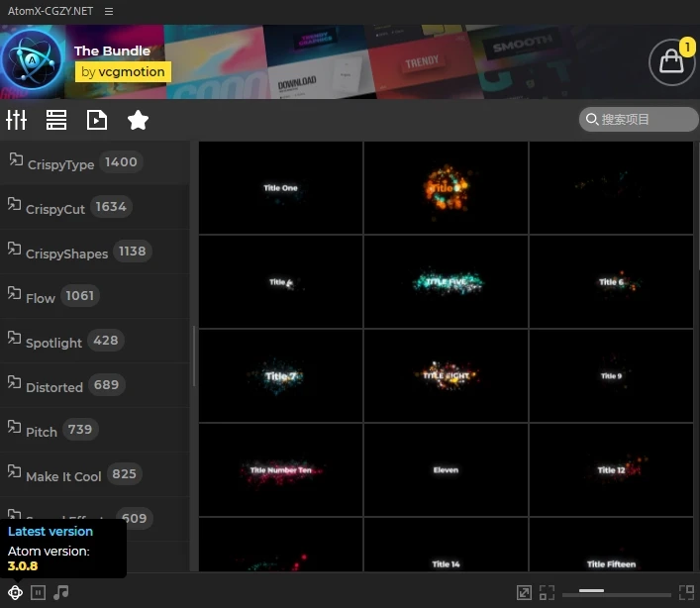This screenshot has width=700, height=608.
Task: Click the music note icon
Action: (x=61, y=592)
